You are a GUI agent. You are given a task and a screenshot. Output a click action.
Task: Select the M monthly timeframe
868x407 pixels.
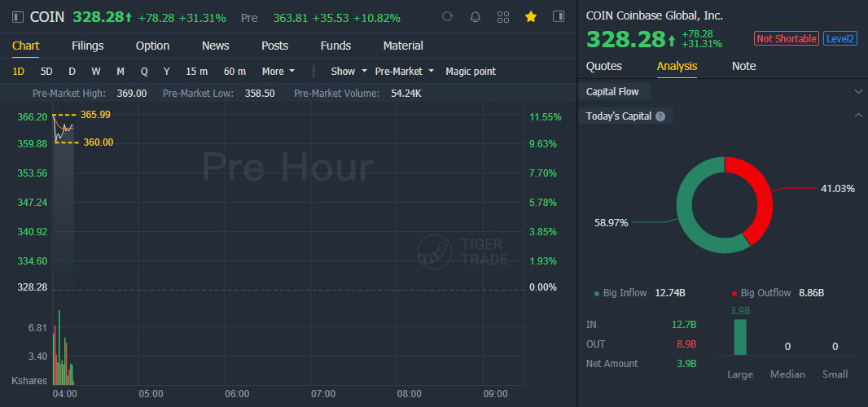point(121,72)
